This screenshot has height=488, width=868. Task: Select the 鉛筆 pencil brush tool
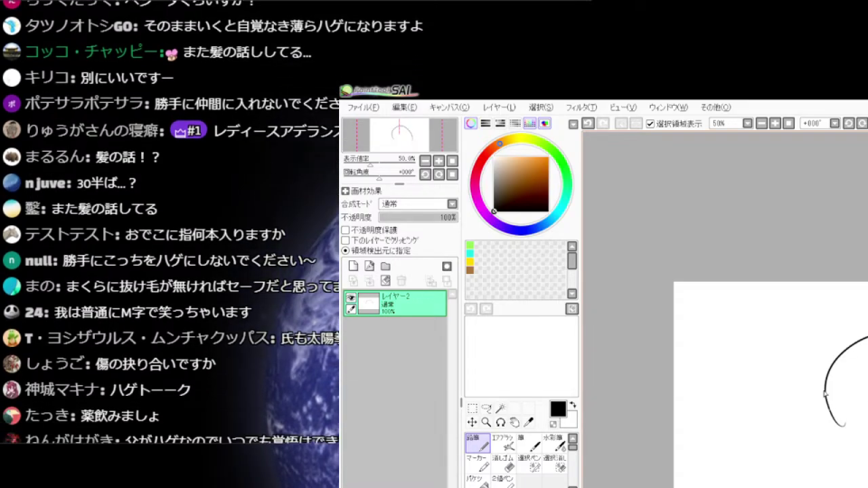(477, 443)
